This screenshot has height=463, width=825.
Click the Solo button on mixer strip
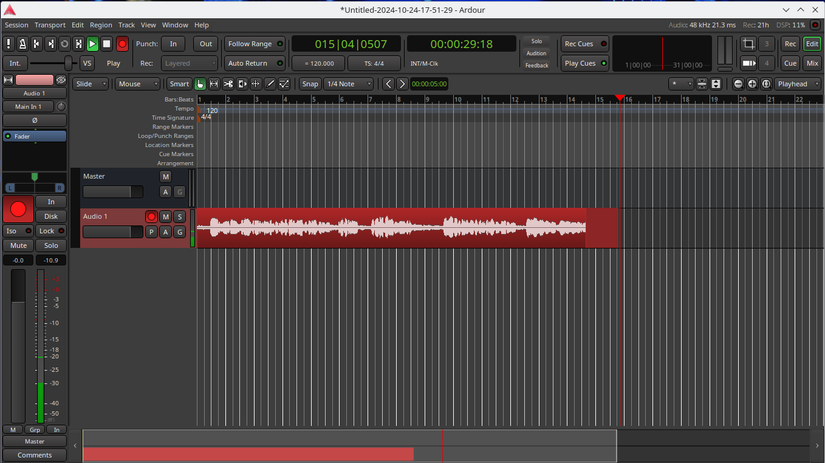tap(51, 246)
